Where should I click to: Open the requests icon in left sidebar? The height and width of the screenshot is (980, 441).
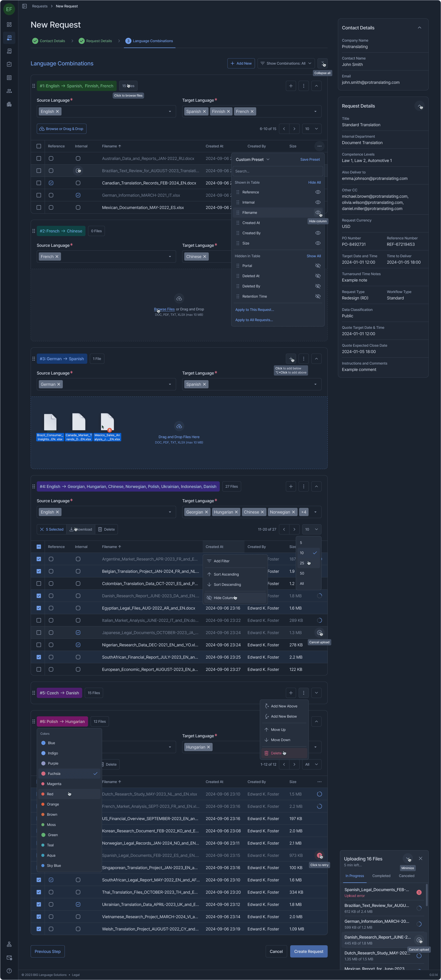click(x=9, y=38)
